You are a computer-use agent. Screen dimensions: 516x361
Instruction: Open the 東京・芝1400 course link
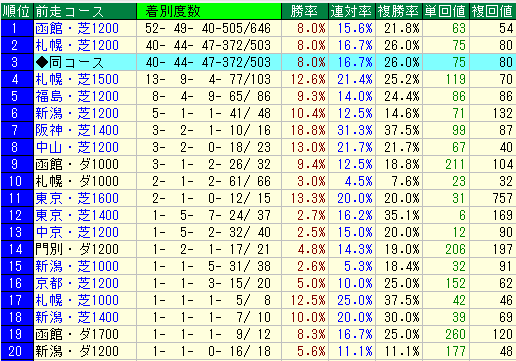point(77,215)
